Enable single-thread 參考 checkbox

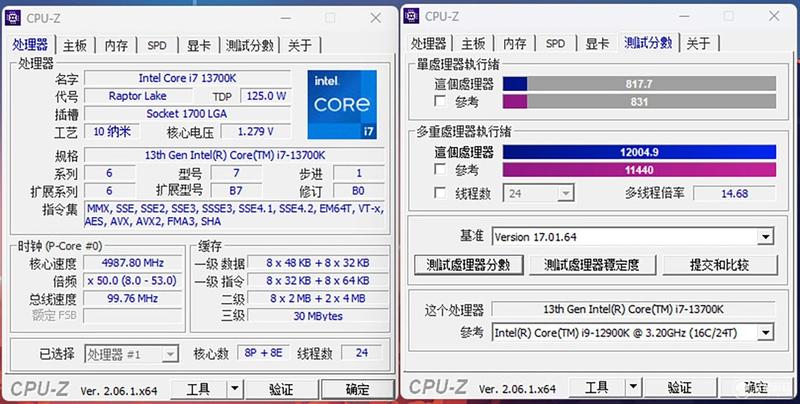tap(440, 101)
